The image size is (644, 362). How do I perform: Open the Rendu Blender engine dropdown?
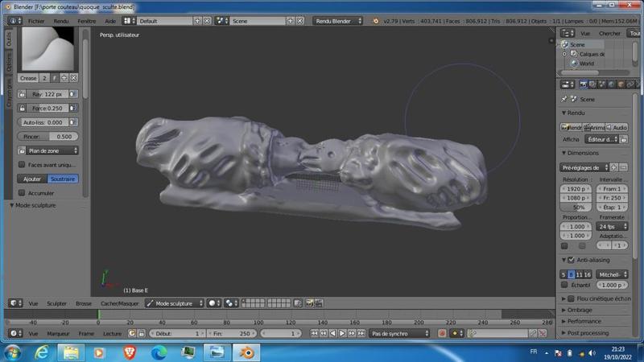click(338, 21)
